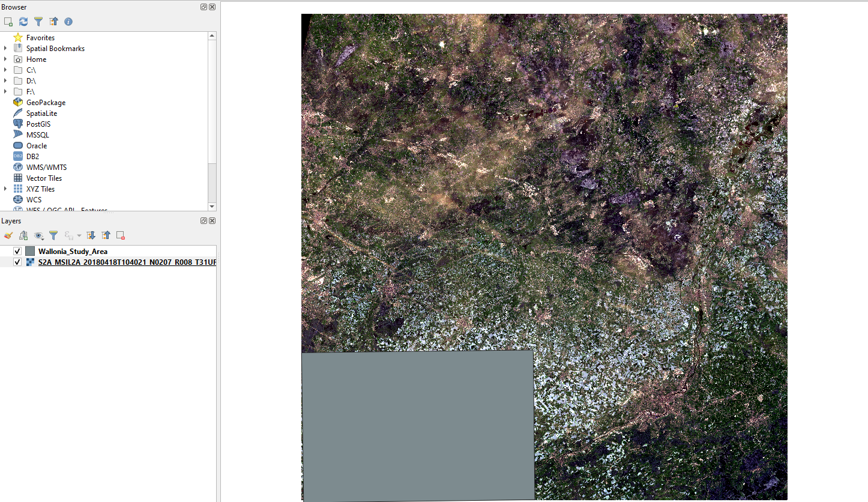Select DB2 in the Browser
Viewport: 868px width, 502px height.
(32, 157)
